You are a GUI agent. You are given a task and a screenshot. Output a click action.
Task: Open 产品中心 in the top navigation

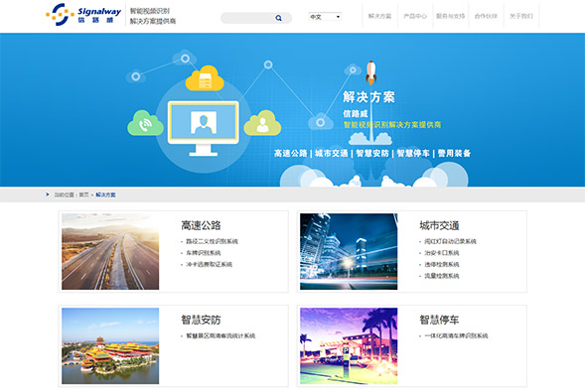[x=415, y=16]
